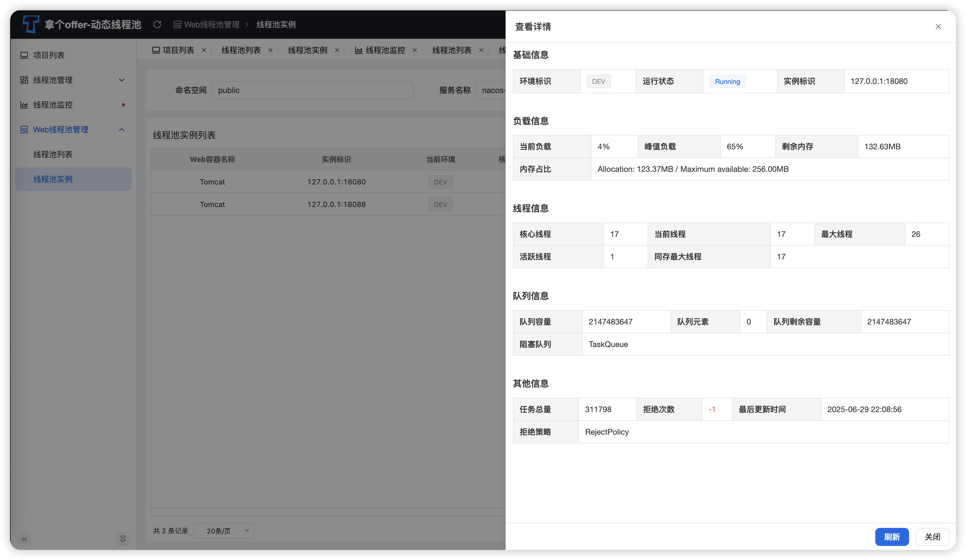Click the pin icon in the sidebar
The width and height of the screenshot is (966, 560).
(123, 539)
